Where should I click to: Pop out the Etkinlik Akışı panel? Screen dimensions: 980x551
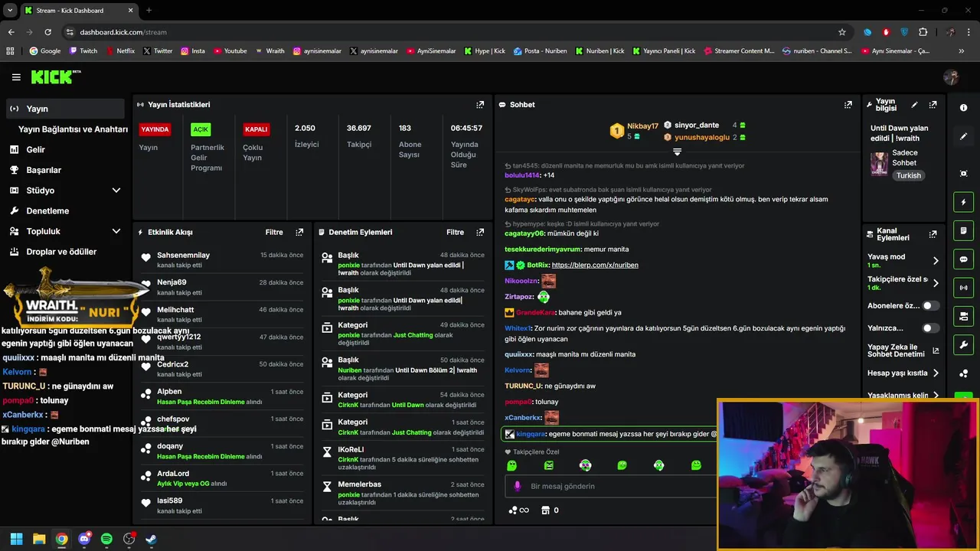coord(299,232)
